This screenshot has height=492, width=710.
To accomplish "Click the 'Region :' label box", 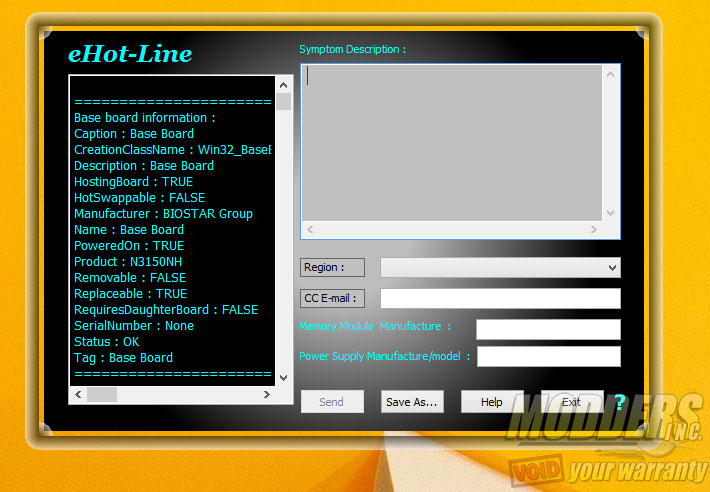I will pyautogui.click(x=332, y=267).
